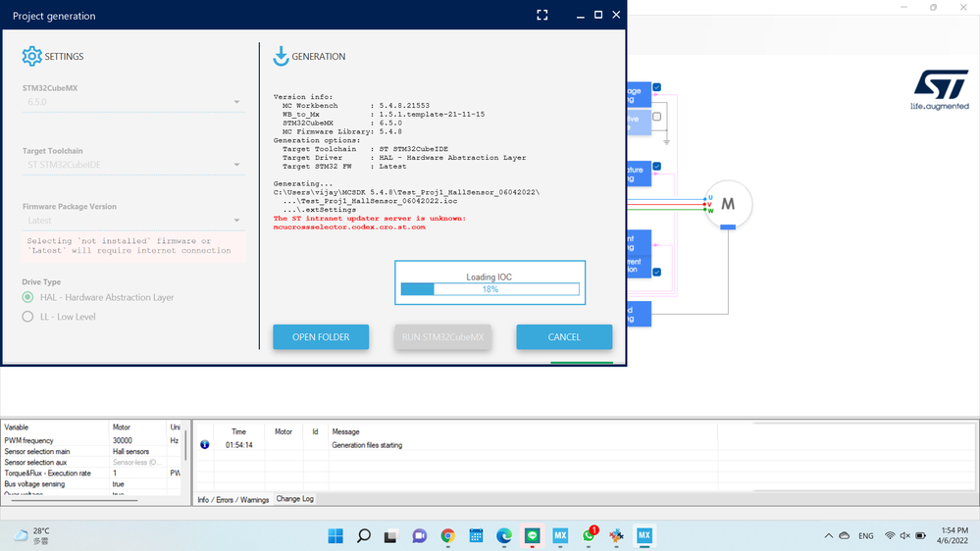Toggle the checkbox beside the '...ture' block

click(x=657, y=166)
